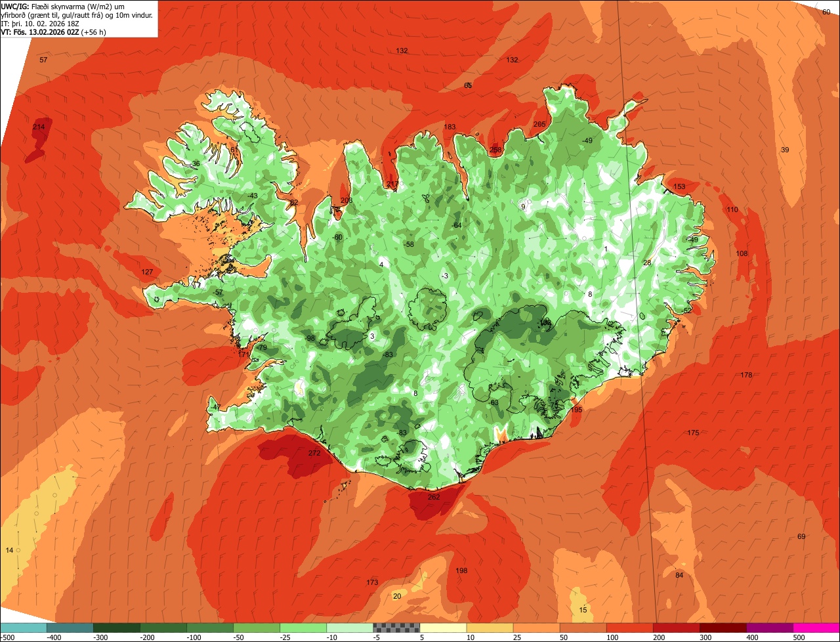The width and height of the screenshot is (840, 642).
Task: Select the dark maroon 300 to 400 legend swatch
Action: point(723,628)
